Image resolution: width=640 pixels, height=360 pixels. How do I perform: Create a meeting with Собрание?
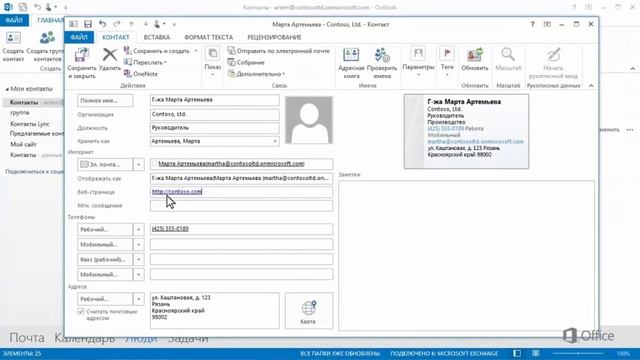[x=247, y=62]
